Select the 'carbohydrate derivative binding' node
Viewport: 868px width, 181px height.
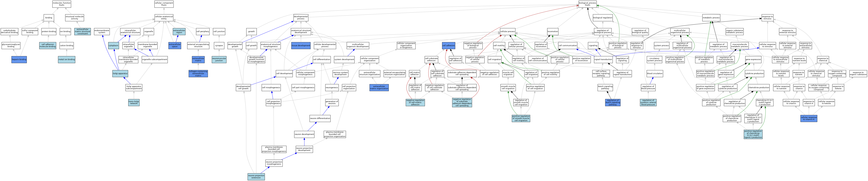pos(9,32)
